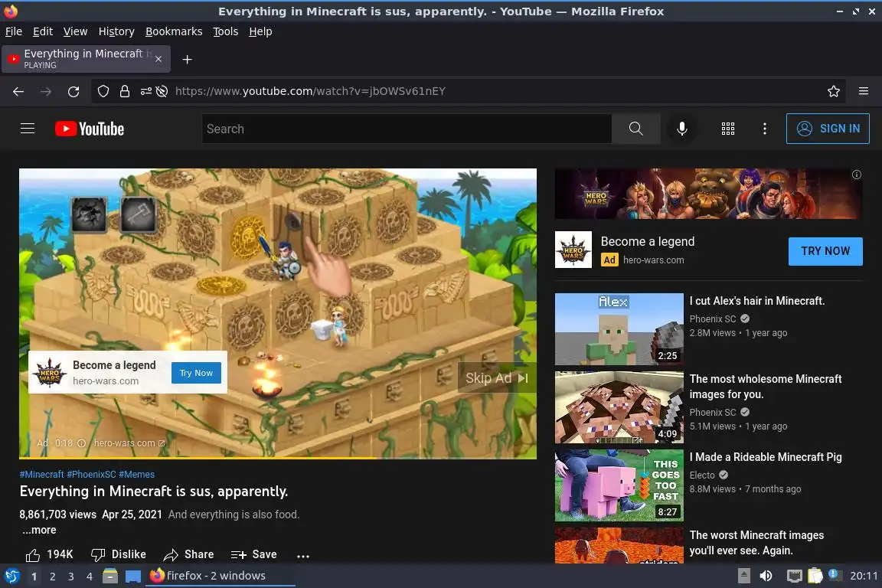882x588 pixels.
Task: Go back with browser back arrow
Action: pyautogui.click(x=18, y=91)
